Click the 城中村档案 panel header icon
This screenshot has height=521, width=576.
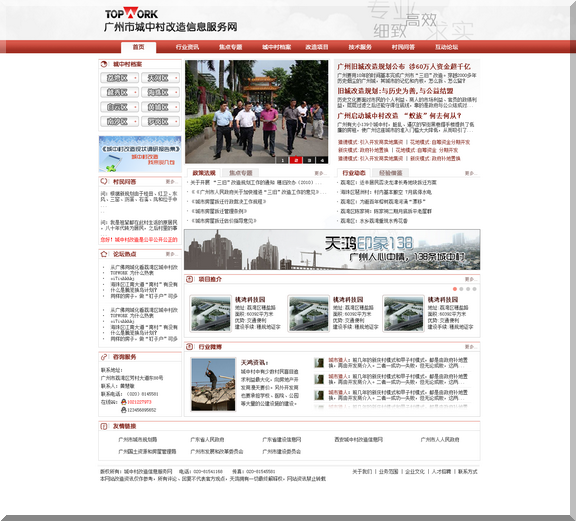[104, 64]
